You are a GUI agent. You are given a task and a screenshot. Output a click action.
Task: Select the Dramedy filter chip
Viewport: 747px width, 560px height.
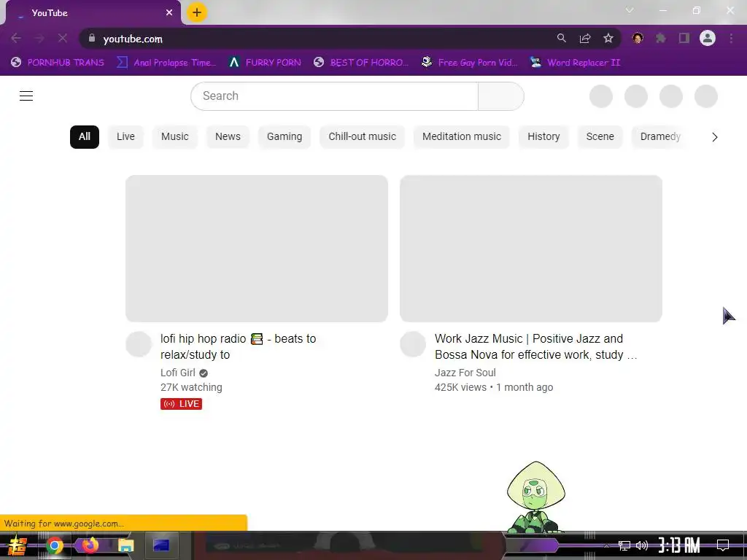coord(660,136)
